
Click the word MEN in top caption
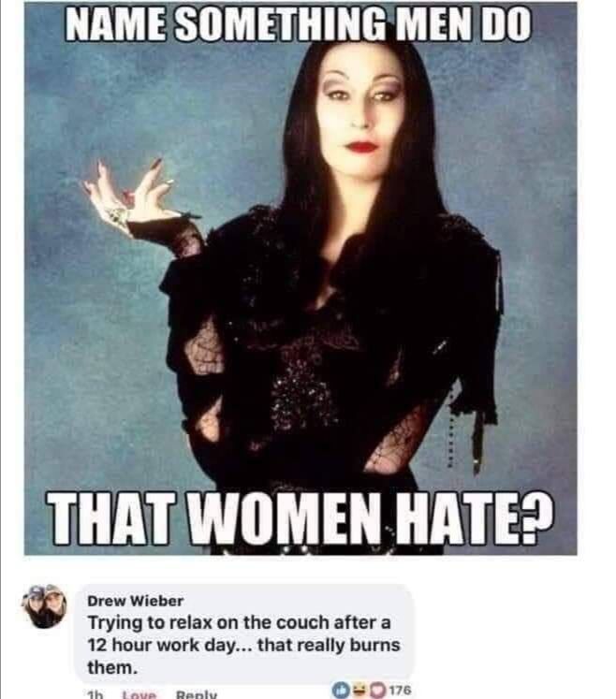pyautogui.click(x=432, y=23)
